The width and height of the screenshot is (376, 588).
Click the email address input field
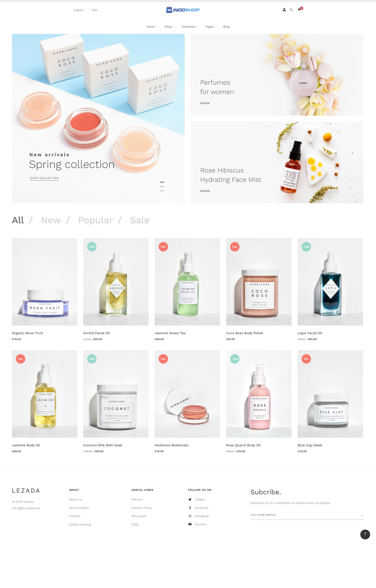click(303, 515)
